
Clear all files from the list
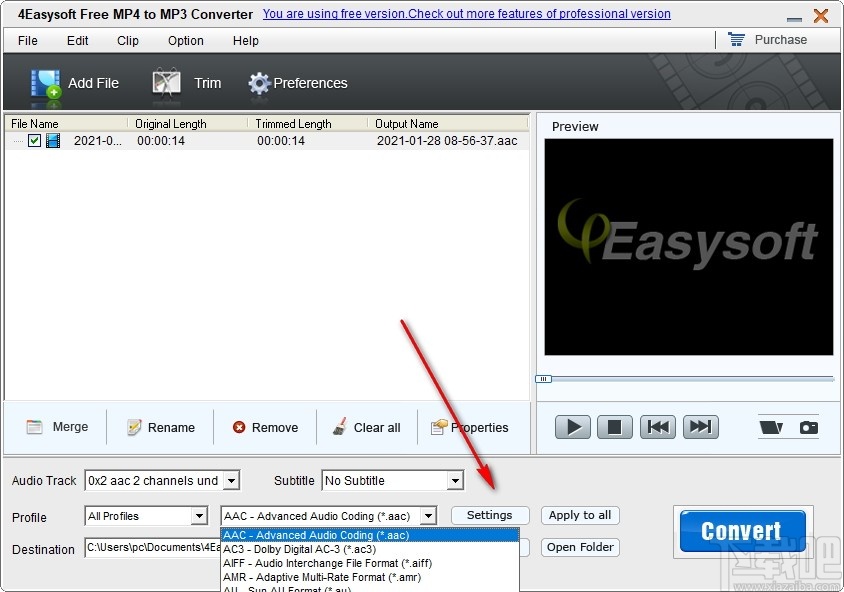coord(366,427)
